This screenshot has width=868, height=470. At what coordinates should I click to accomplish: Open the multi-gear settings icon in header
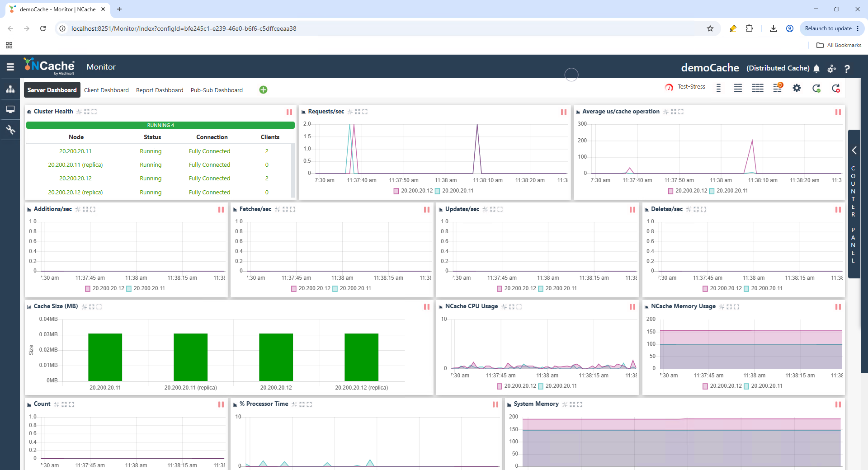point(832,69)
